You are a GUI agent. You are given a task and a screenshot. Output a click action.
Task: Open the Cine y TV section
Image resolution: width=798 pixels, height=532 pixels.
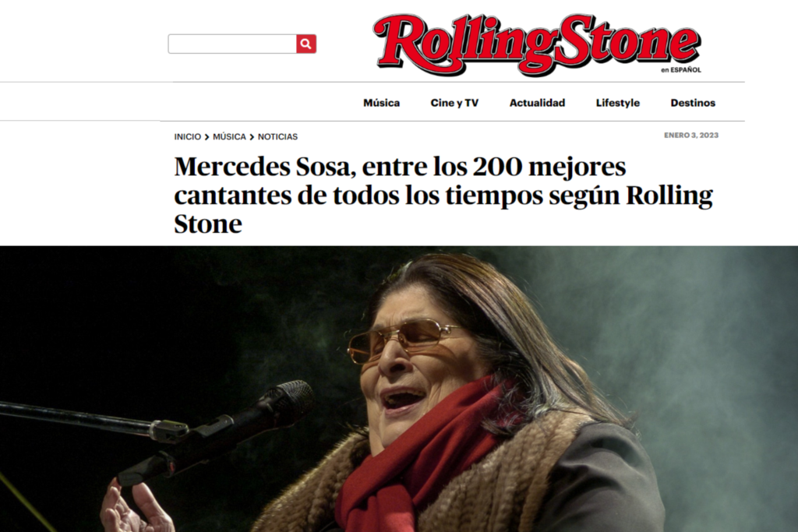[x=454, y=103]
